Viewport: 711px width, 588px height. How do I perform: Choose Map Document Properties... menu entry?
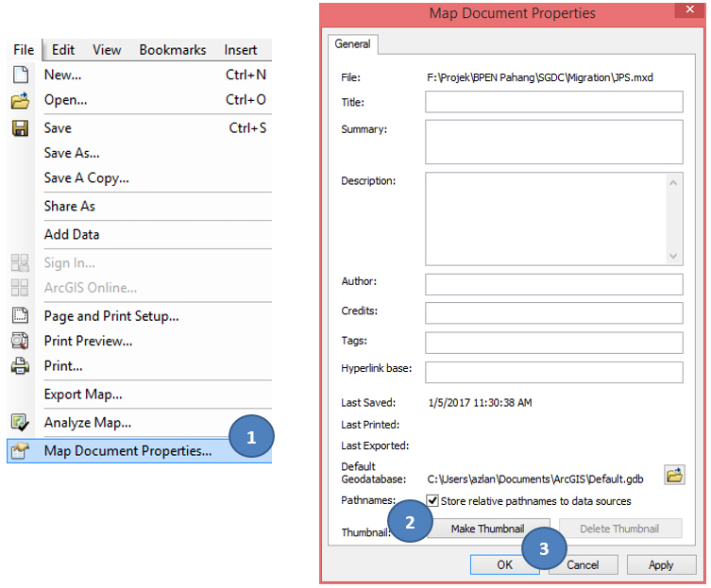pos(139,450)
